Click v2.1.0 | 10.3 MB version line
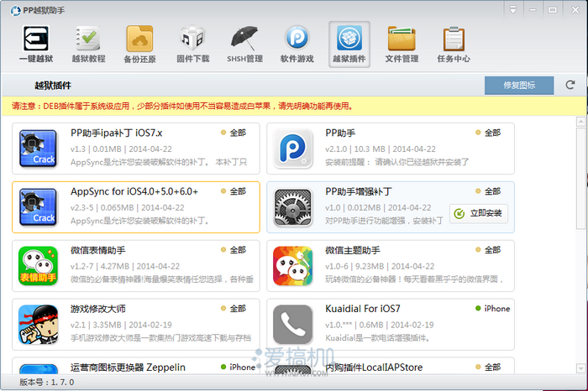The width and height of the screenshot is (588, 391). coord(381,149)
